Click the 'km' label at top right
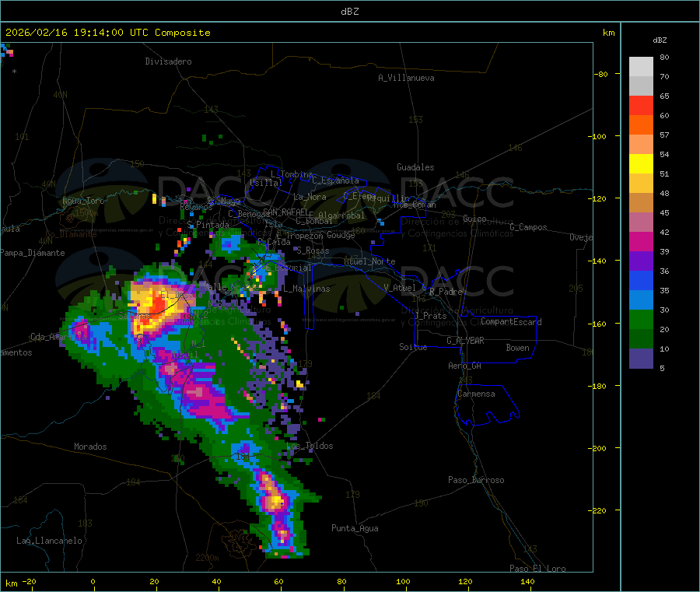The width and height of the screenshot is (700, 592). pyautogui.click(x=608, y=33)
